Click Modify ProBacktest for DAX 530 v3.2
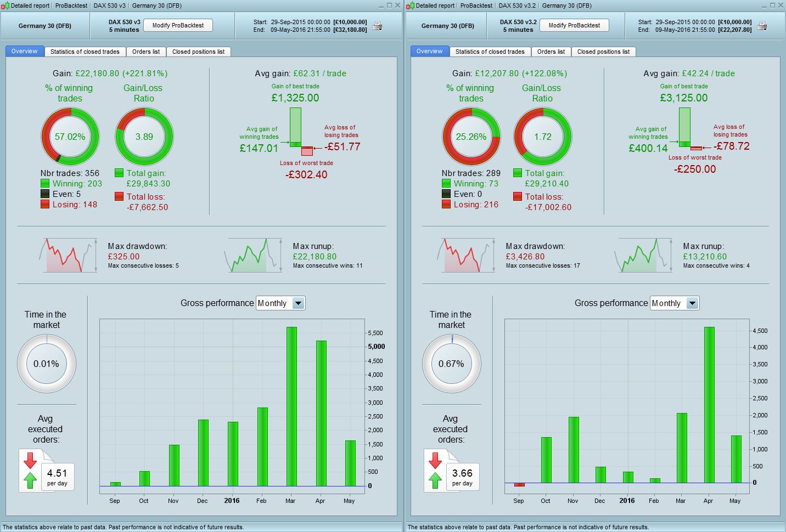Screen dimensions: 786x532 tap(574, 25)
